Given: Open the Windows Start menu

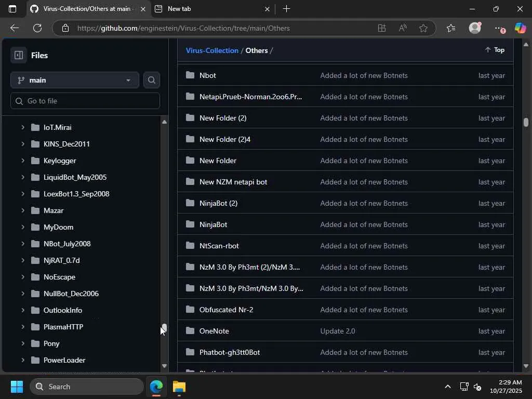Looking at the screenshot, I should click(x=17, y=387).
